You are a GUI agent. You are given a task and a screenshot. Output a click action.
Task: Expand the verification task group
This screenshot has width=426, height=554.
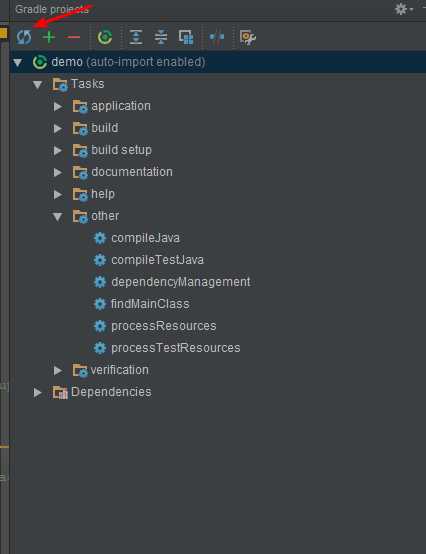58,370
